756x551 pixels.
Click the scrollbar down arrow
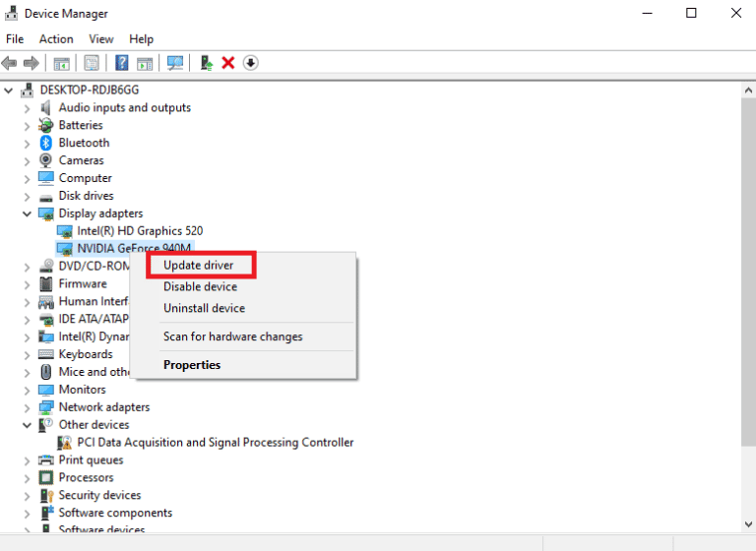coord(748,524)
